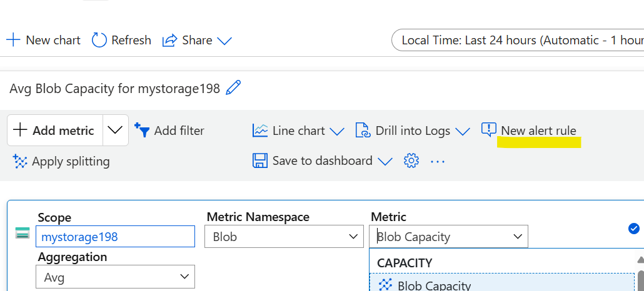The width and height of the screenshot is (644, 291).
Task: Click the Add filter funnel icon
Action: click(142, 130)
